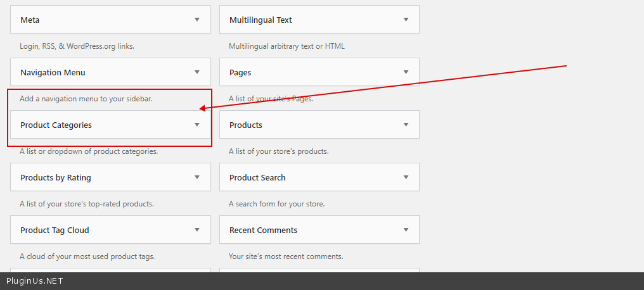Select the Meta widget title
This screenshot has width=644, height=290.
click(30, 20)
